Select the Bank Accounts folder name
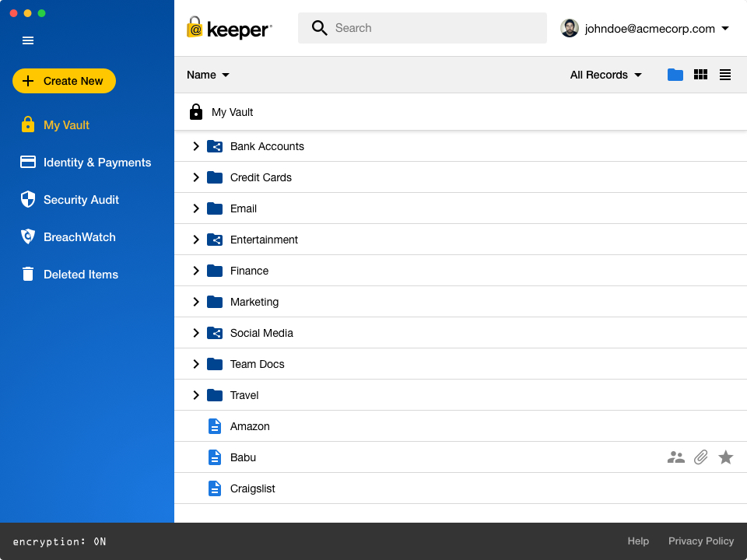 tap(267, 146)
